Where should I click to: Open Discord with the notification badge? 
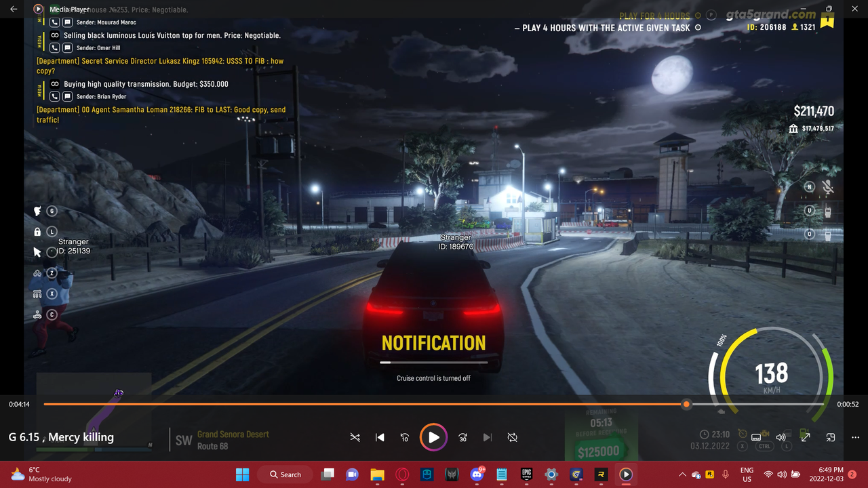click(477, 474)
